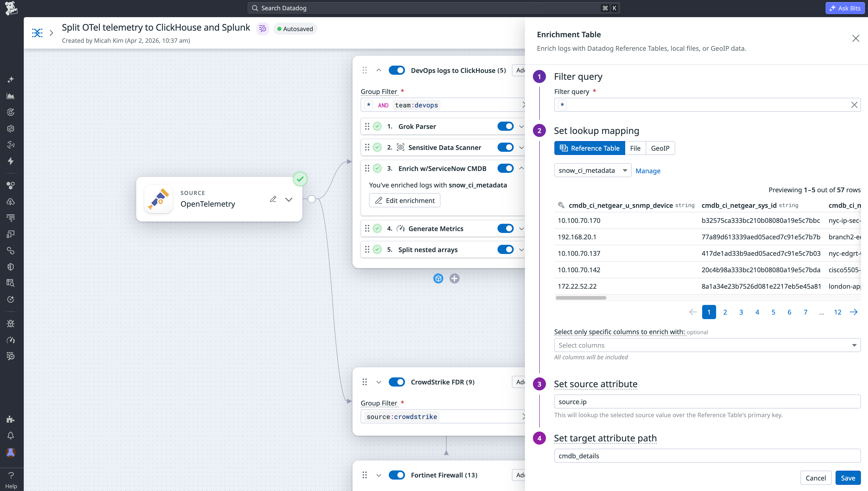Open the notifications bell in the sidebar
Image resolution: width=868 pixels, height=491 pixels.
tap(11, 435)
